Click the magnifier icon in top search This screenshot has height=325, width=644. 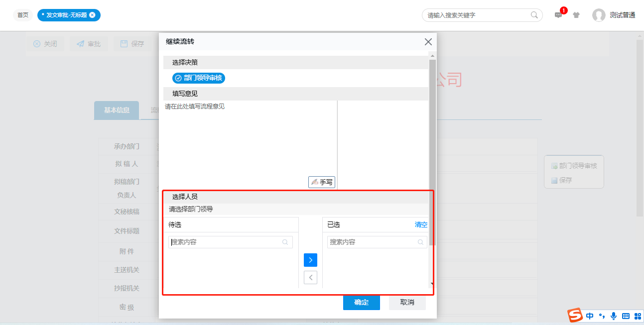pos(534,15)
